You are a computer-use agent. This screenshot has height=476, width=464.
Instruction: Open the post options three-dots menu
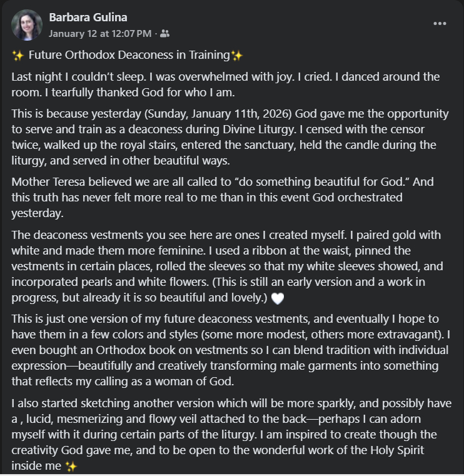click(440, 24)
